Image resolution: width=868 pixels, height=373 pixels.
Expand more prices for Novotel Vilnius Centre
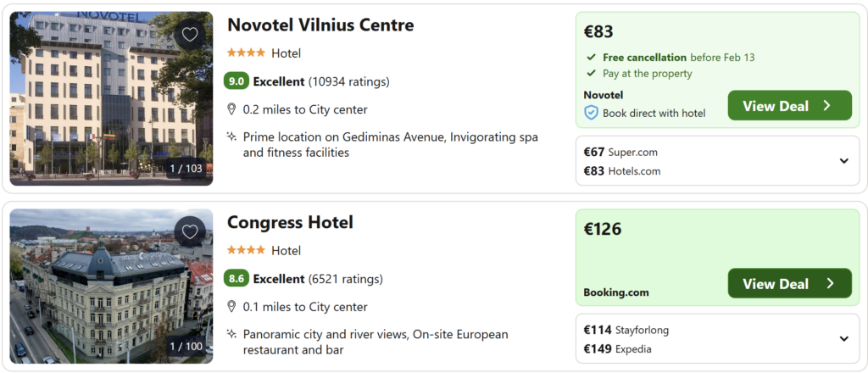[844, 161]
